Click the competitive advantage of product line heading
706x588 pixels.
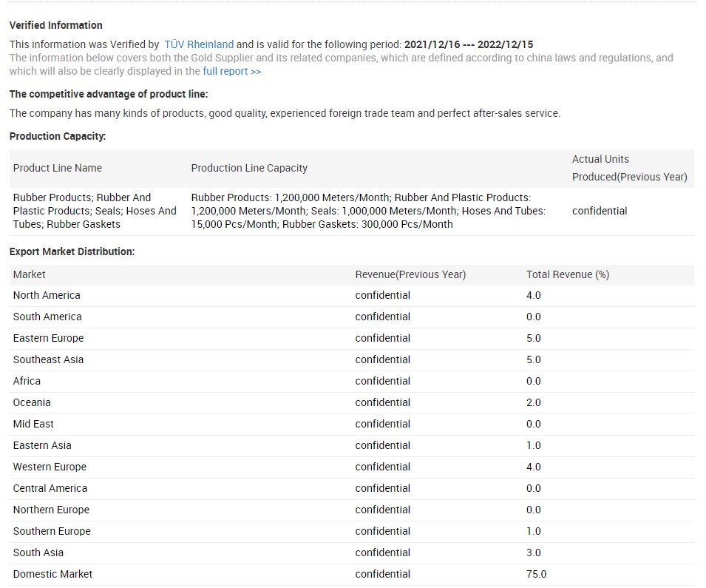(109, 94)
